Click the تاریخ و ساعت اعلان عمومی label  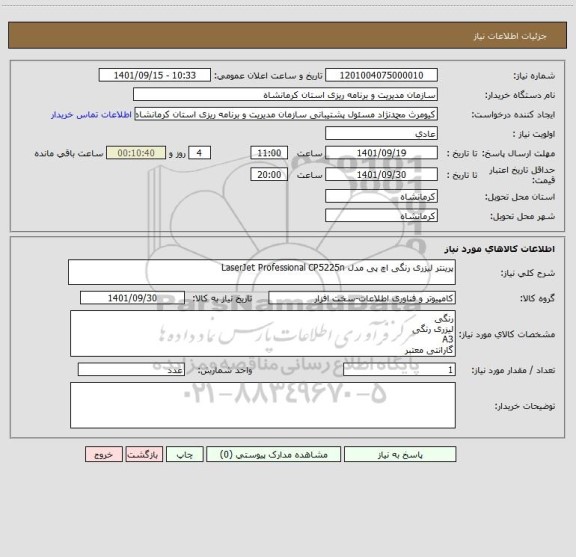269,76
